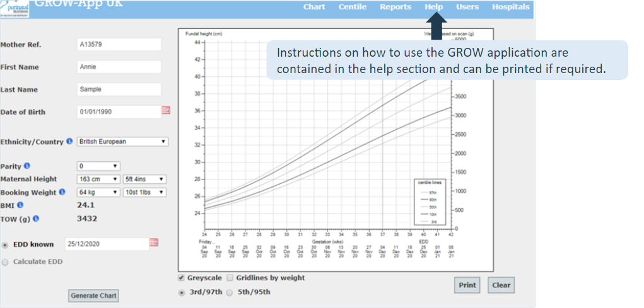Open Booking Weight stones dropdown showing 10st 1lbs

tap(144, 192)
